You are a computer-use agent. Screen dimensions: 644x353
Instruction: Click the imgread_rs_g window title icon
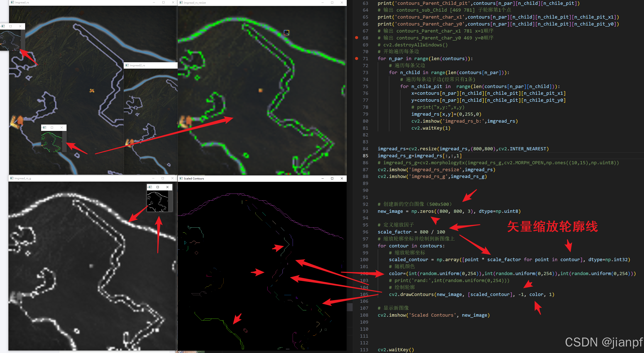(11, 178)
